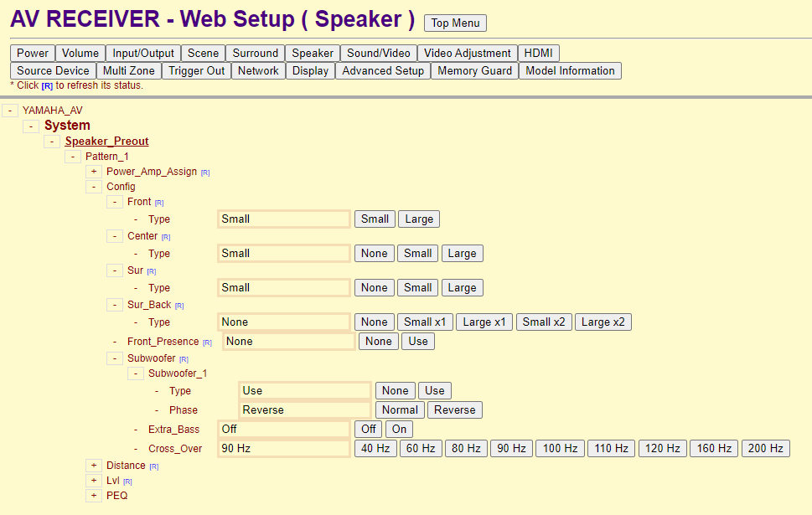Click the [R] refresh next to Sur_Back

coord(179,306)
